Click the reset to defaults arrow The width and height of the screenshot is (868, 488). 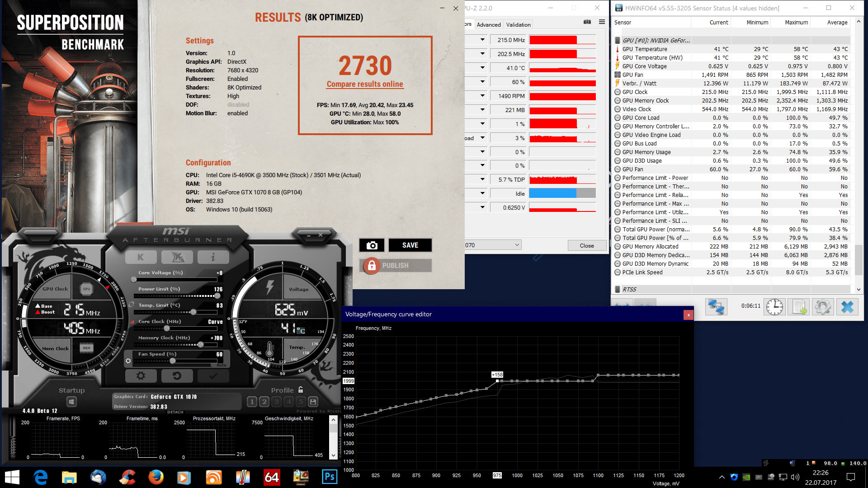(177, 376)
